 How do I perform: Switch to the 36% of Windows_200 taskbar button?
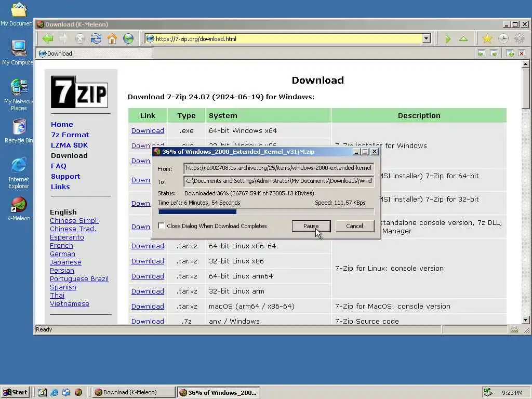(219, 393)
